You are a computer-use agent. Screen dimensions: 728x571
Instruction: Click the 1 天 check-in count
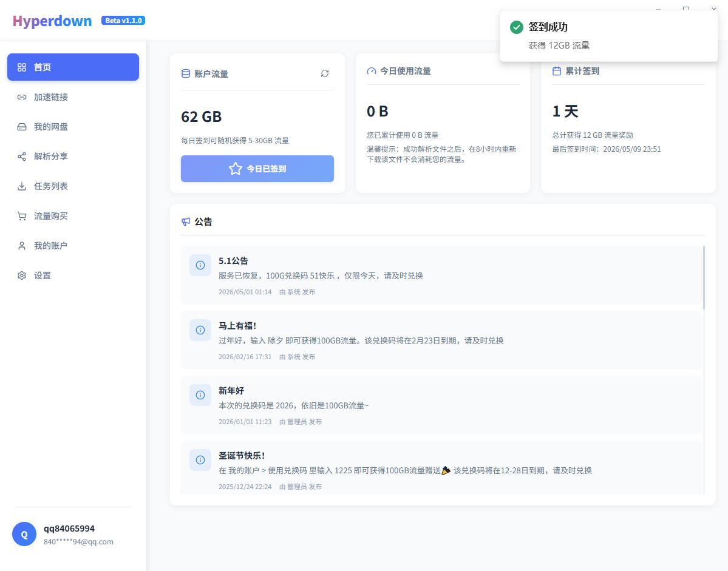pyautogui.click(x=565, y=111)
